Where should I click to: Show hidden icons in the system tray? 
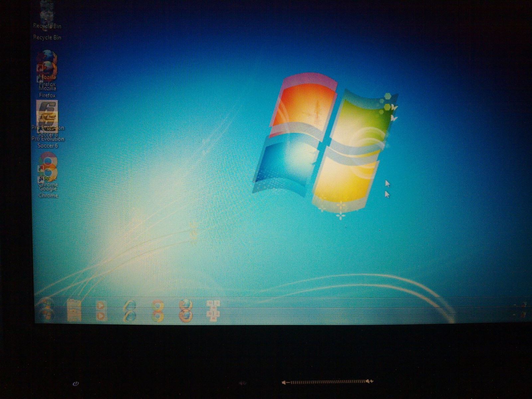tap(514, 309)
